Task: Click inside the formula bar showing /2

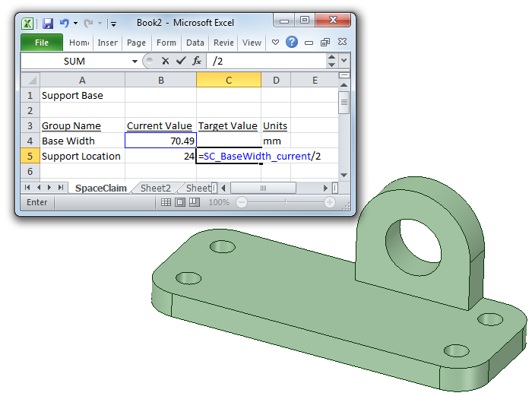Action: (x=266, y=61)
